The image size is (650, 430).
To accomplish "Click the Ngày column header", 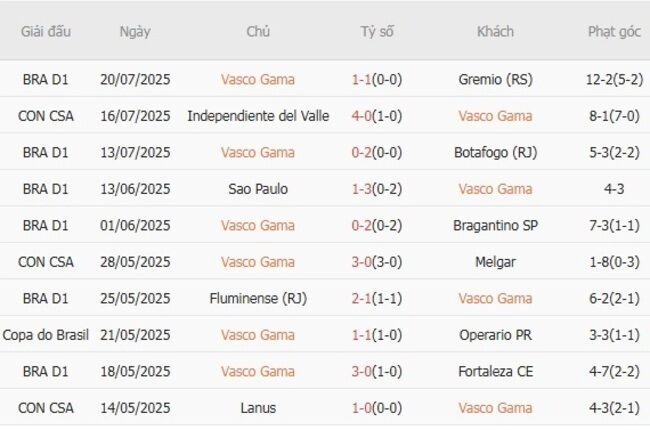I will [135, 32].
